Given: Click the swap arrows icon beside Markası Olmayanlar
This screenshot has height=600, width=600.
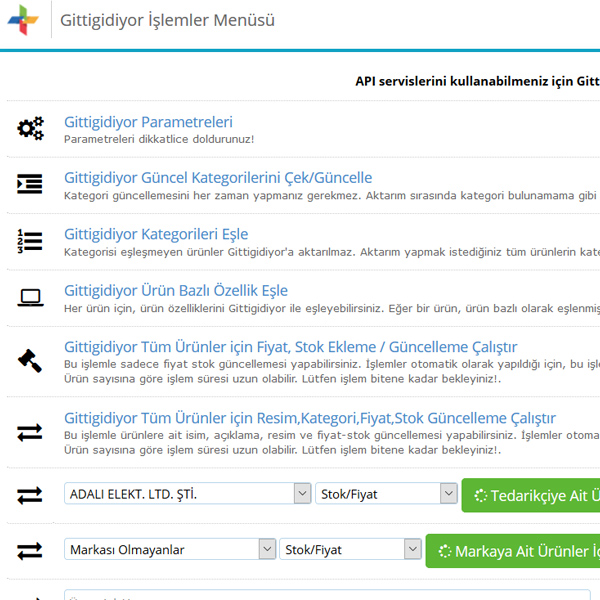Looking at the screenshot, I should pyautogui.click(x=30, y=550).
